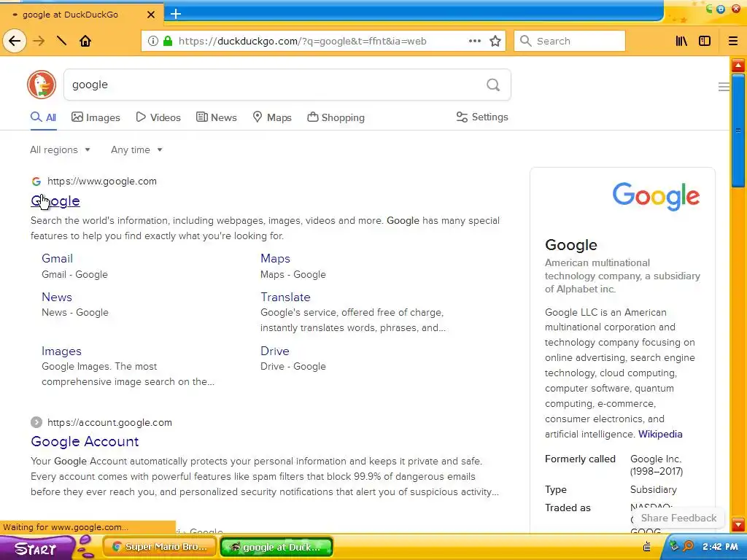Open the News sitelink under Google result
The image size is (747, 560).
tap(57, 297)
